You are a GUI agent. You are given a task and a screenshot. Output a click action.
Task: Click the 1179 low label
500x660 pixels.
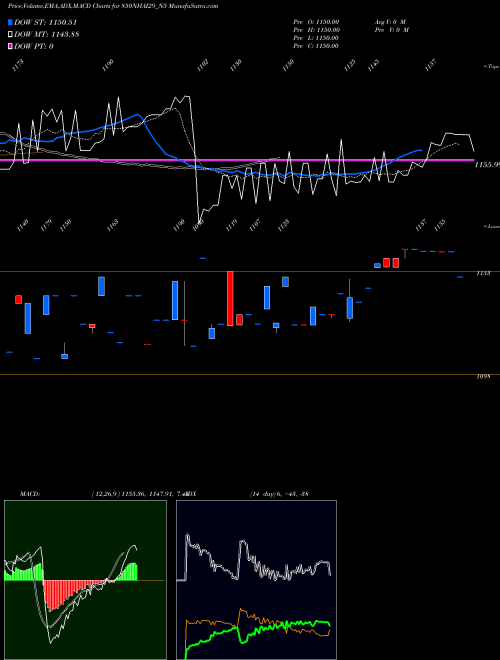pyautogui.click(x=46, y=226)
